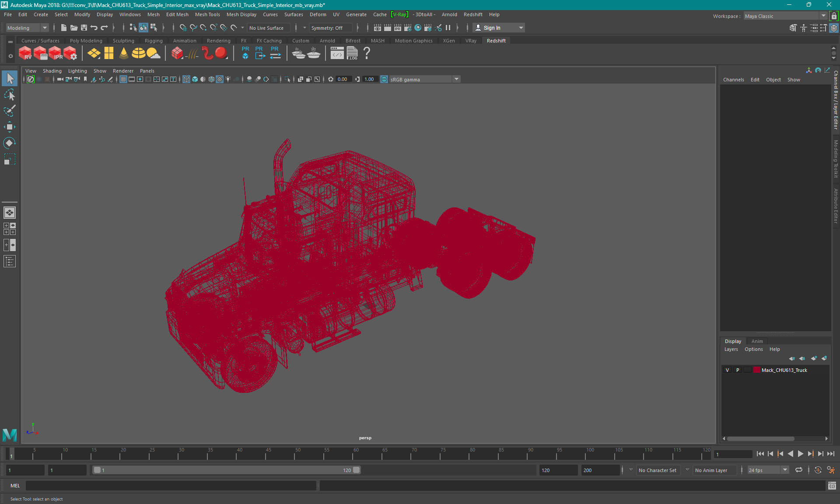Toggle loop playback icon

[x=799, y=470]
